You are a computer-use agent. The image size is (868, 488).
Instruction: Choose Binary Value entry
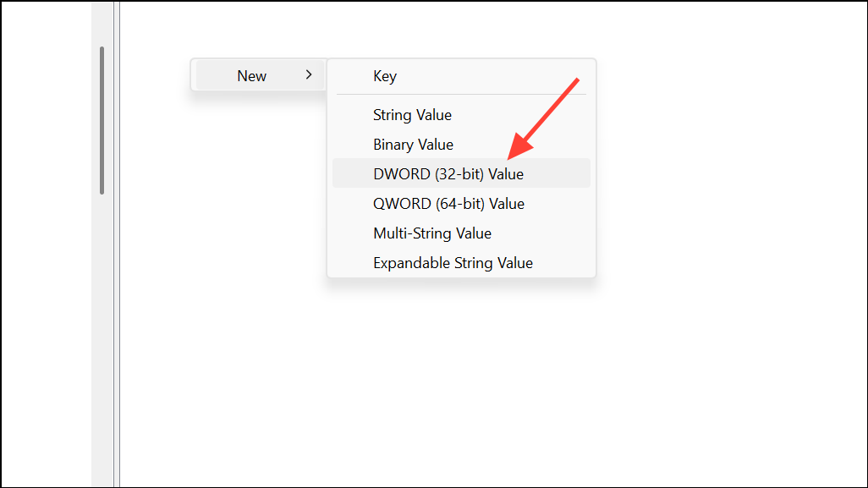(413, 145)
